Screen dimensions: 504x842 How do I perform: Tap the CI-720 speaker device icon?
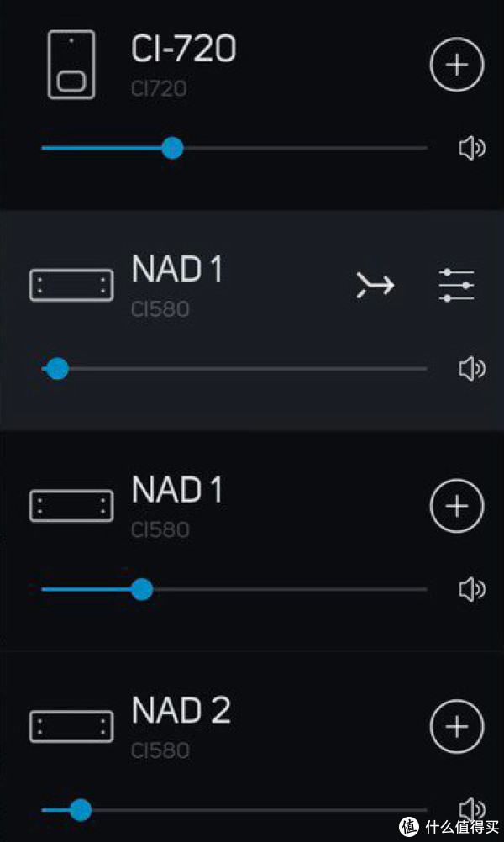pos(71,65)
